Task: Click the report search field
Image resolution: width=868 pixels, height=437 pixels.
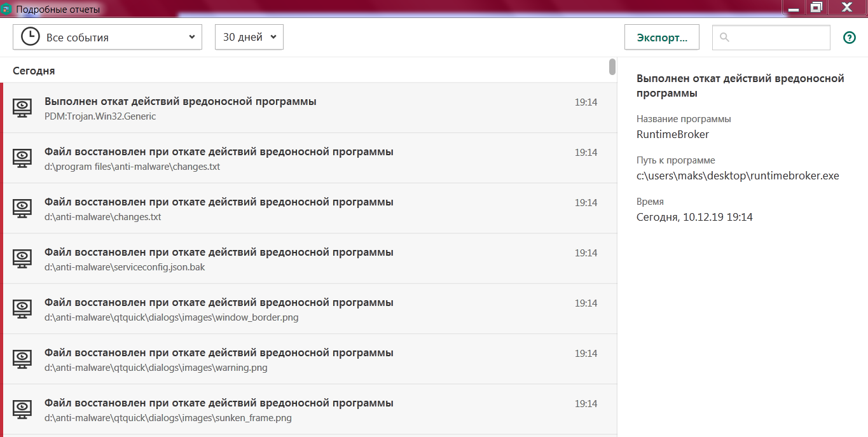Action: 771,37
